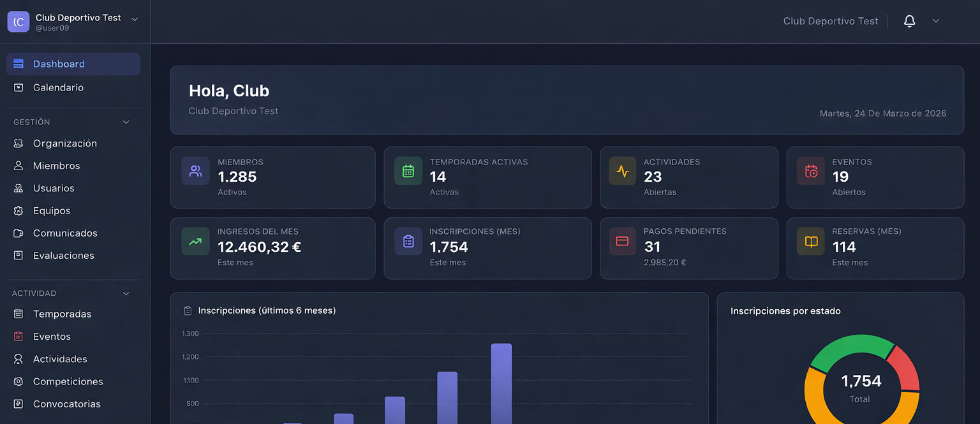Click the club logo avatar top left

[18, 21]
